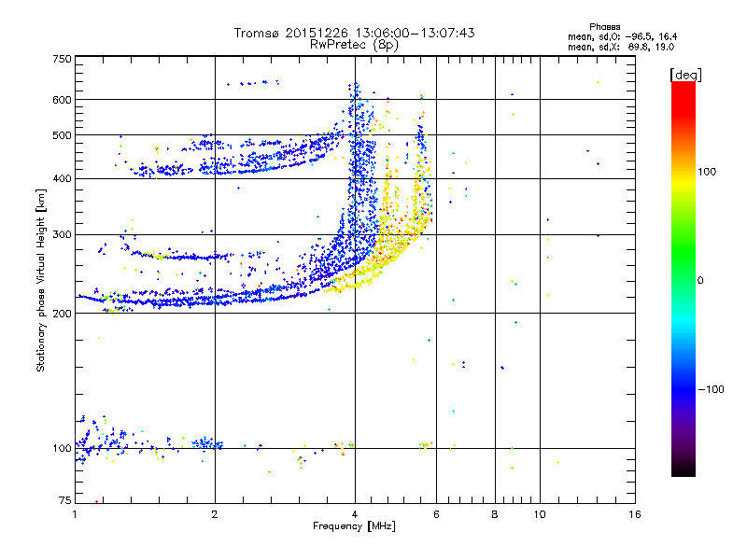The image size is (747, 560).
Task: Click the colorbar '100' tick label
Action: [707, 172]
